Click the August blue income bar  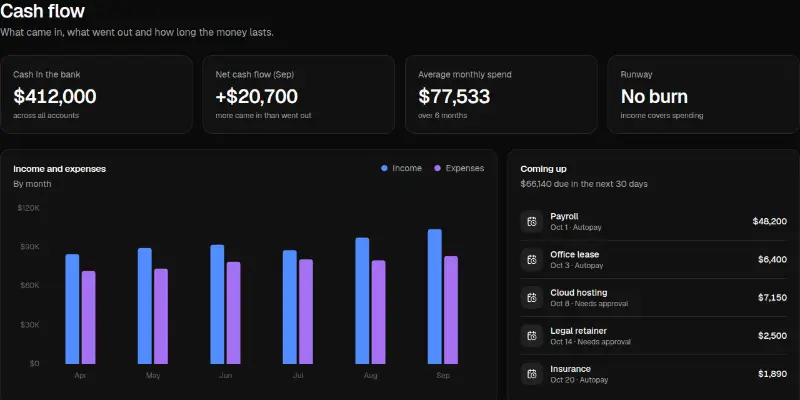pos(362,301)
